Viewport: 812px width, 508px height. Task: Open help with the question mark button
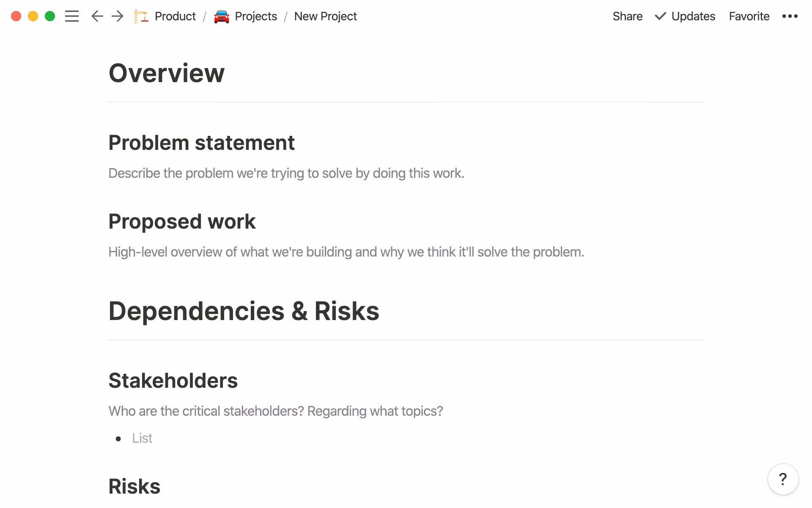[784, 479]
